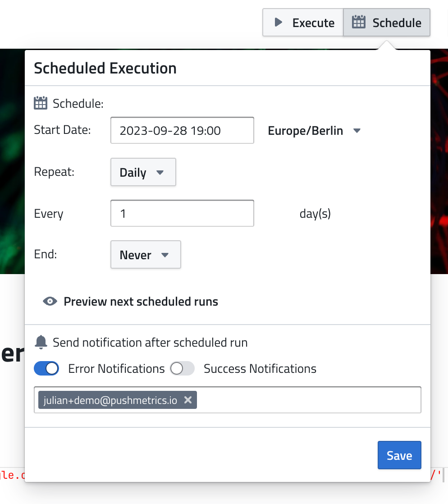Screen dimensions: 448x504
Task: Click the bell notification icon
Action: click(x=41, y=343)
